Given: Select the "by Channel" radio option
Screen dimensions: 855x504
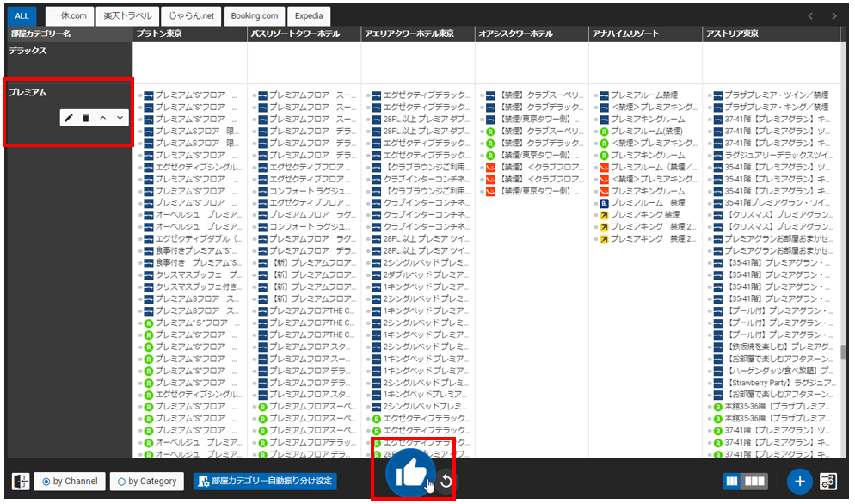Looking at the screenshot, I should coord(71,482).
